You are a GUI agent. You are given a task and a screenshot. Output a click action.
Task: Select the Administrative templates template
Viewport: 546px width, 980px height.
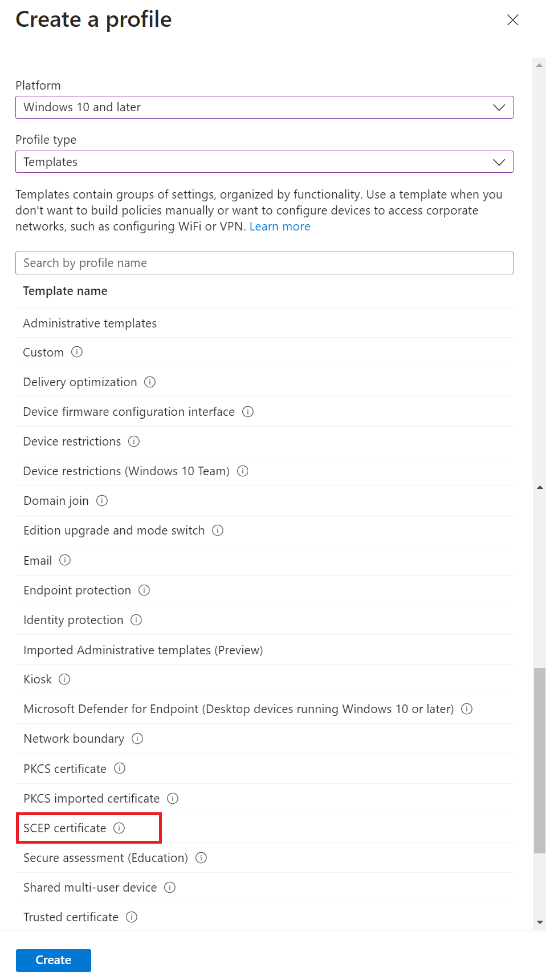point(90,323)
